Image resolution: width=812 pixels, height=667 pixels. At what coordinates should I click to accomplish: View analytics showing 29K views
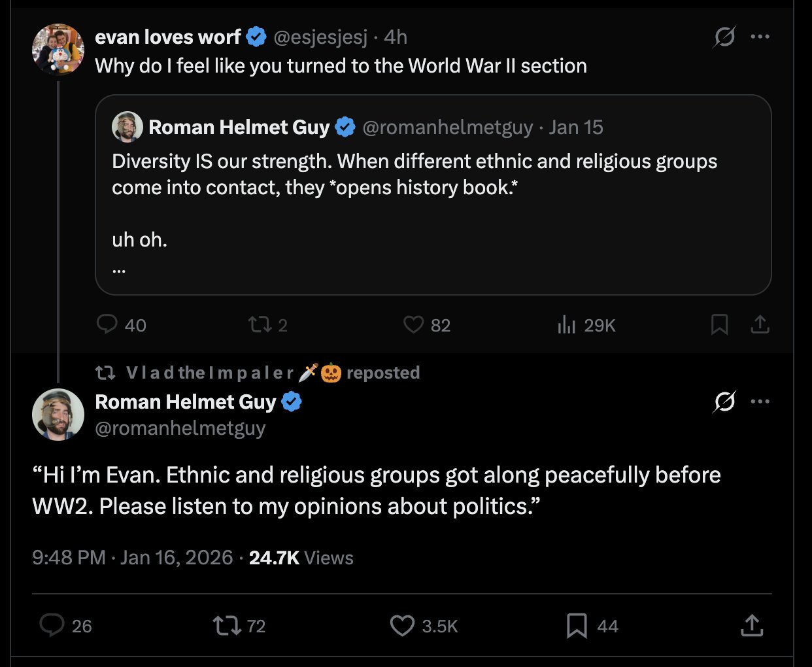[566, 324]
